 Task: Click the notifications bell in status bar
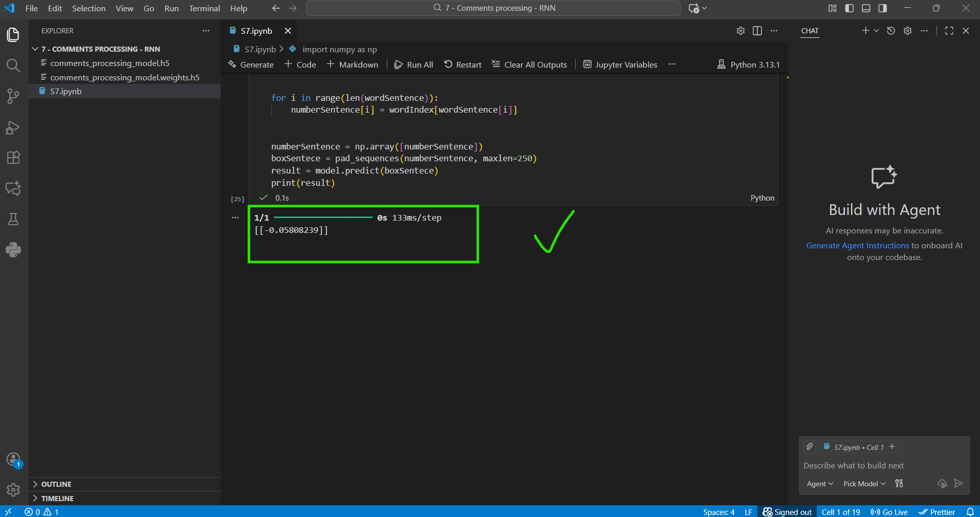[970, 512]
